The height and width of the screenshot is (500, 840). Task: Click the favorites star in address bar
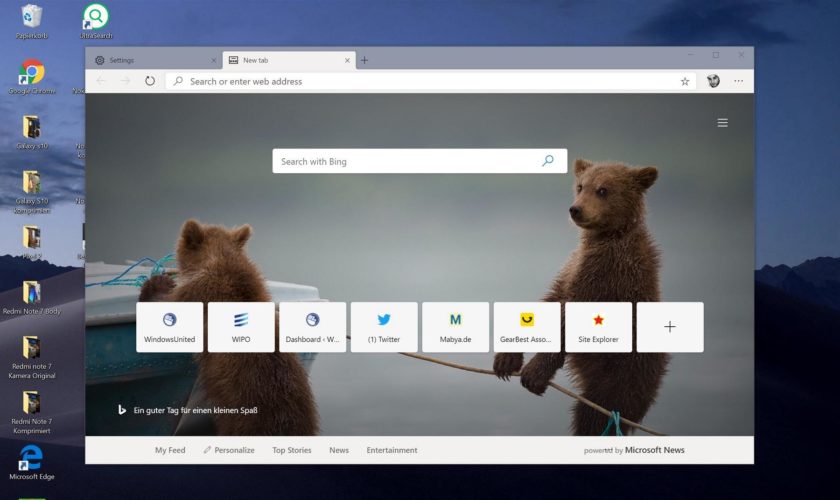(x=685, y=81)
